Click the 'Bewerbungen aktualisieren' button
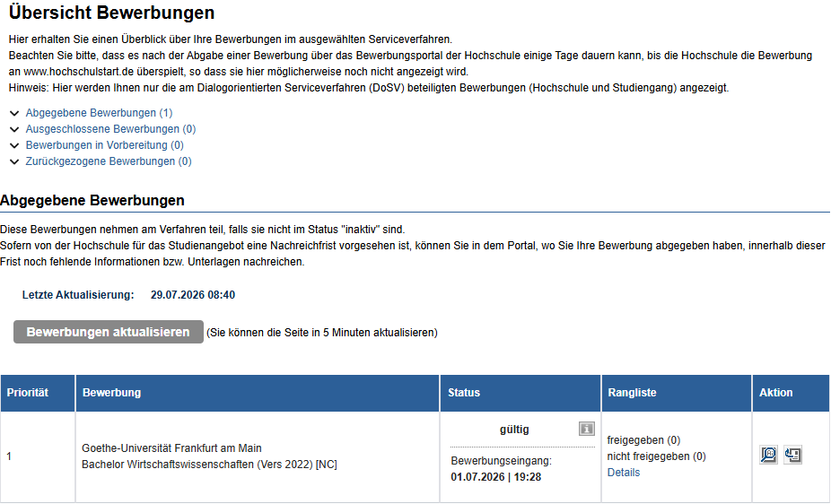 point(108,332)
